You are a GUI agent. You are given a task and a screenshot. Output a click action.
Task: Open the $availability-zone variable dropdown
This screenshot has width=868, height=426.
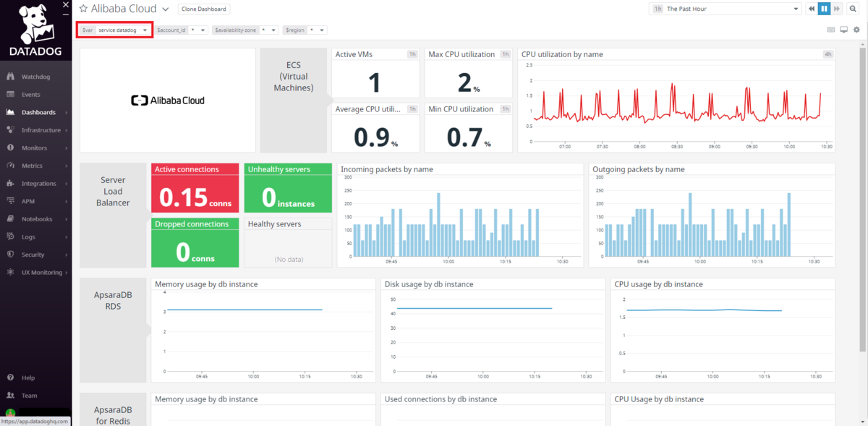[x=246, y=30]
